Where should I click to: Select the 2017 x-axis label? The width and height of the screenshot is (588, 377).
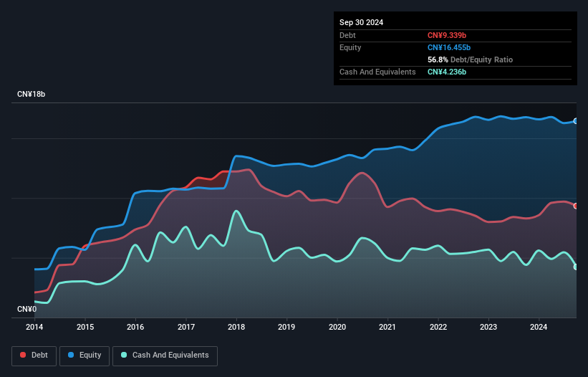pos(186,327)
